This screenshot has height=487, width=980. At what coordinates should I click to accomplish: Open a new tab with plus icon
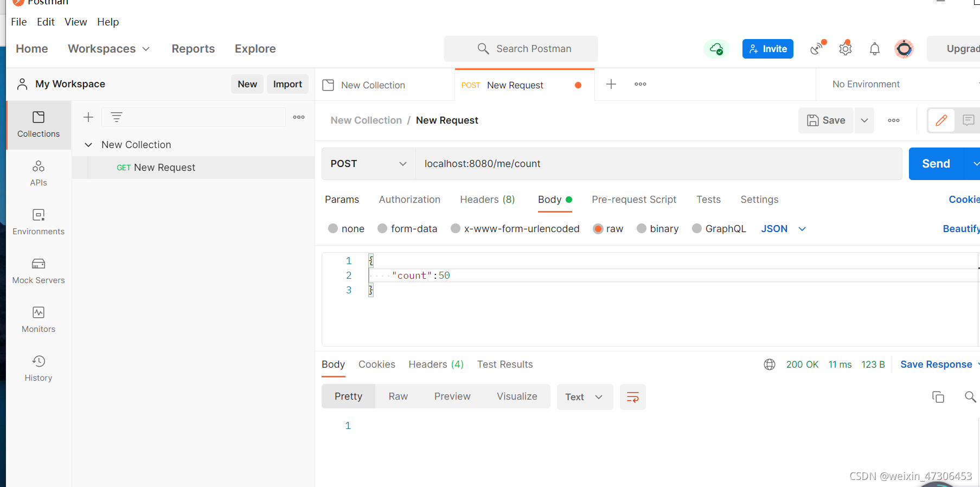(611, 84)
